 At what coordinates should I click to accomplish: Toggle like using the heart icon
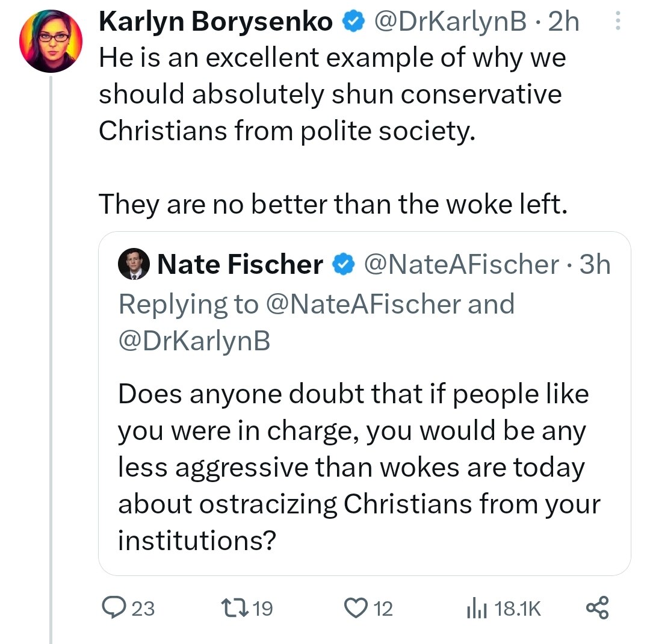357,609
